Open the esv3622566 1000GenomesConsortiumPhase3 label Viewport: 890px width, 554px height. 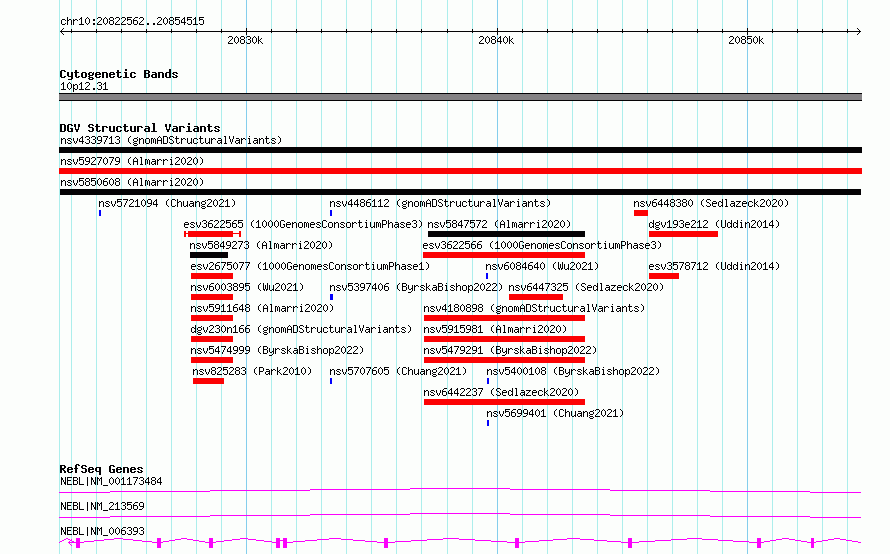(543, 245)
